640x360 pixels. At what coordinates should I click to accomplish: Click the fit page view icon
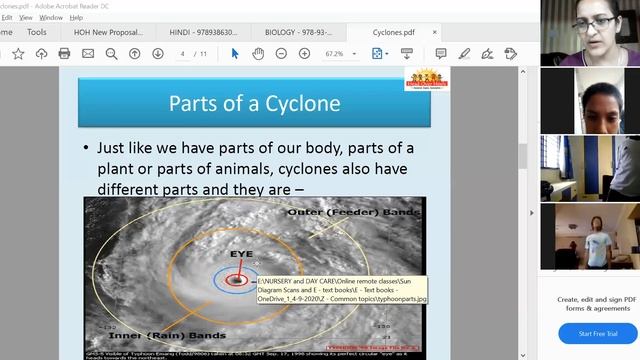377,53
